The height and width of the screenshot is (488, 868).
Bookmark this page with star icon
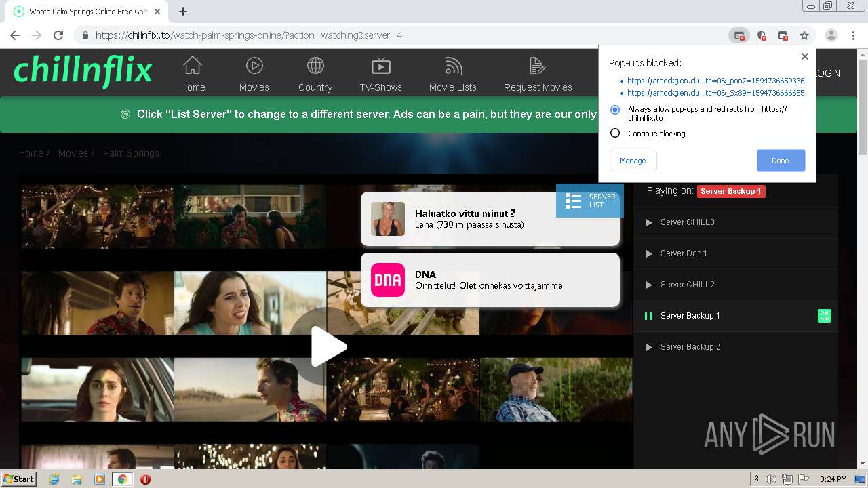pyautogui.click(x=804, y=35)
